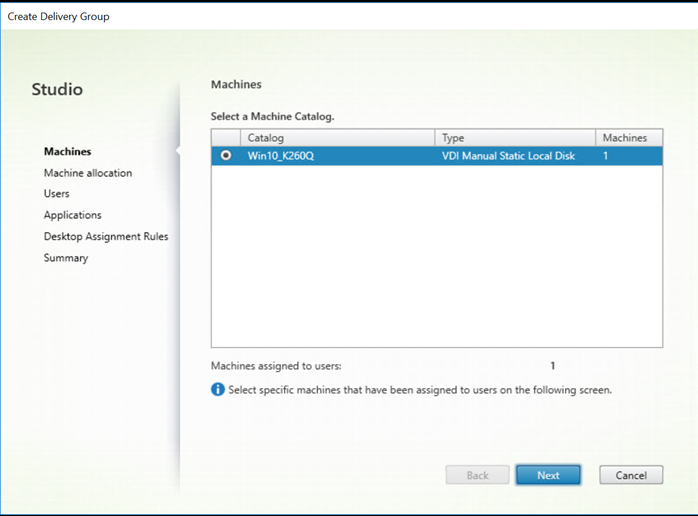Click the VDI Manual Static Local Disk cell
This screenshot has width=698, height=516.
point(508,156)
